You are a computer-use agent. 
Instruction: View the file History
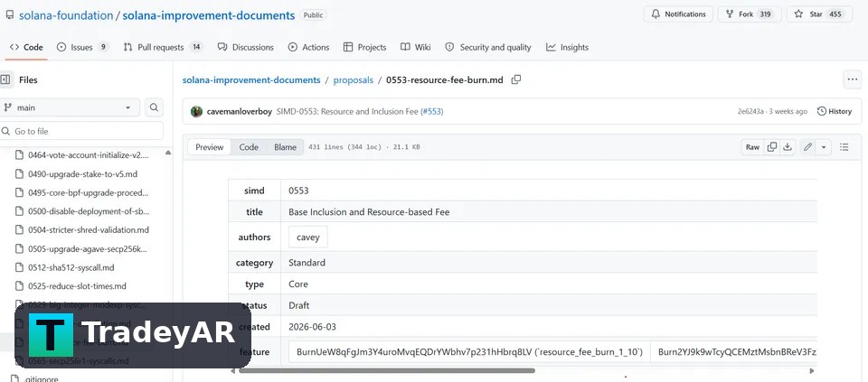click(835, 112)
